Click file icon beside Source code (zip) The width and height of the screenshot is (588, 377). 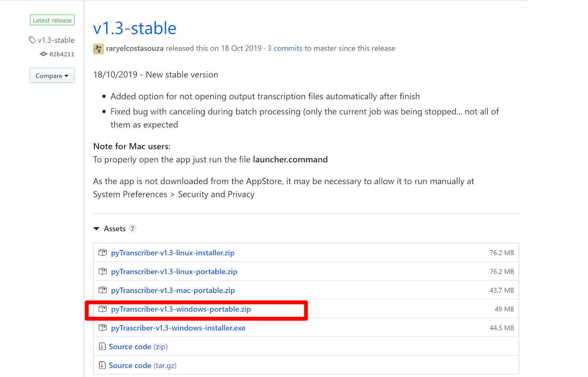[x=102, y=346]
